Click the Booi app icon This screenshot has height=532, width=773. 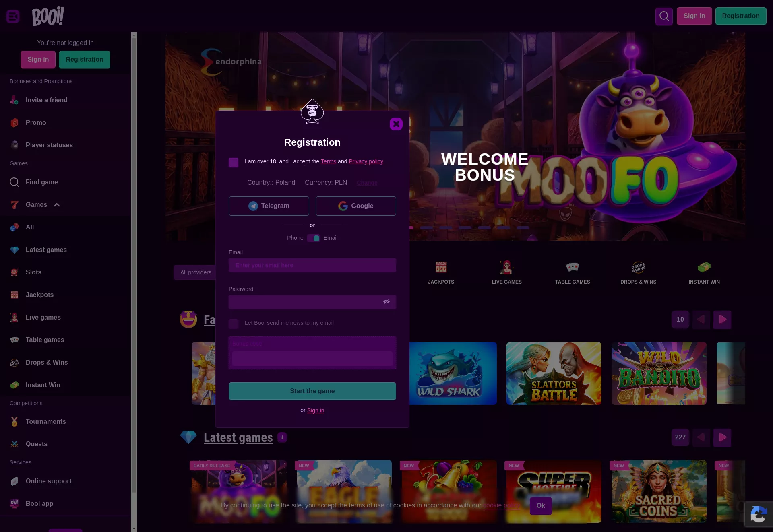[14, 504]
